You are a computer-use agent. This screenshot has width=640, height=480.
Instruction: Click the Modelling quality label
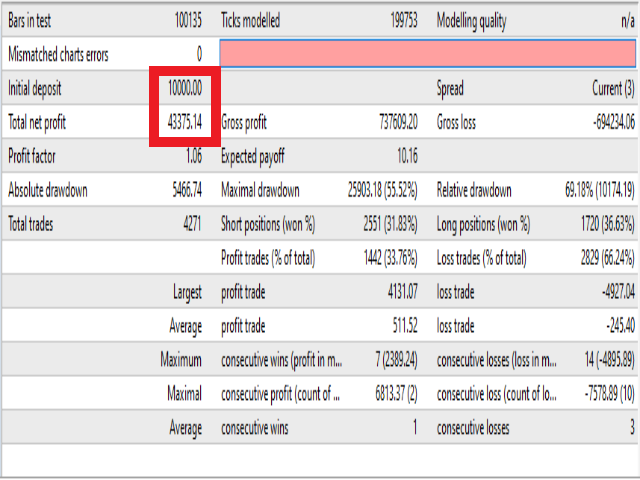[x=471, y=21]
